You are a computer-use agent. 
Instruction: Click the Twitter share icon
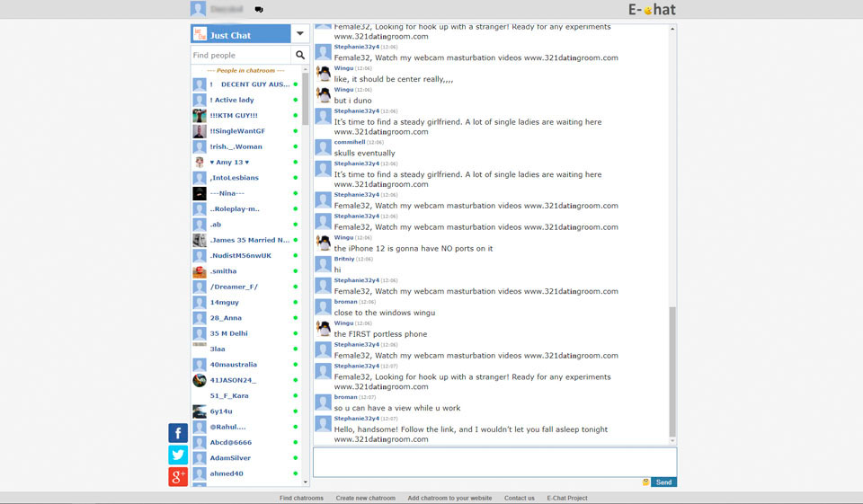tap(178, 455)
